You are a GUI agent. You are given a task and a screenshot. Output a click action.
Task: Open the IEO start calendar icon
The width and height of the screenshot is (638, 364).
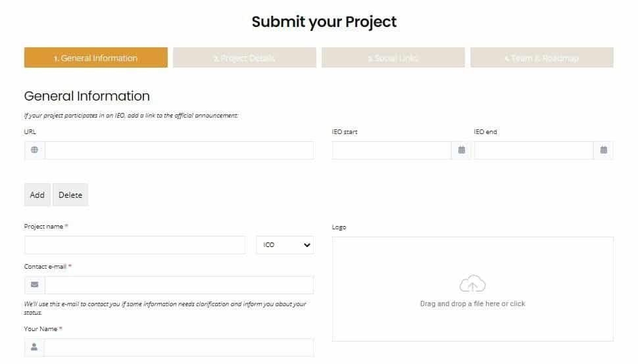point(462,150)
